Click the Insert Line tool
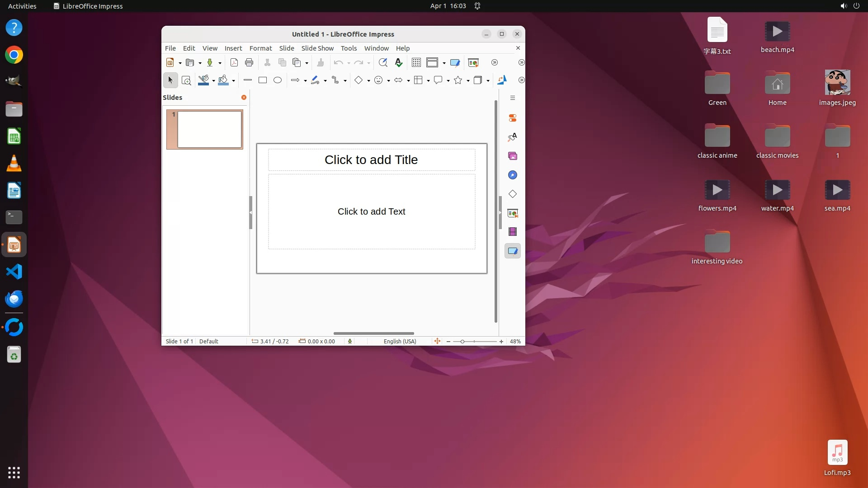The image size is (868, 488). [247, 80]
